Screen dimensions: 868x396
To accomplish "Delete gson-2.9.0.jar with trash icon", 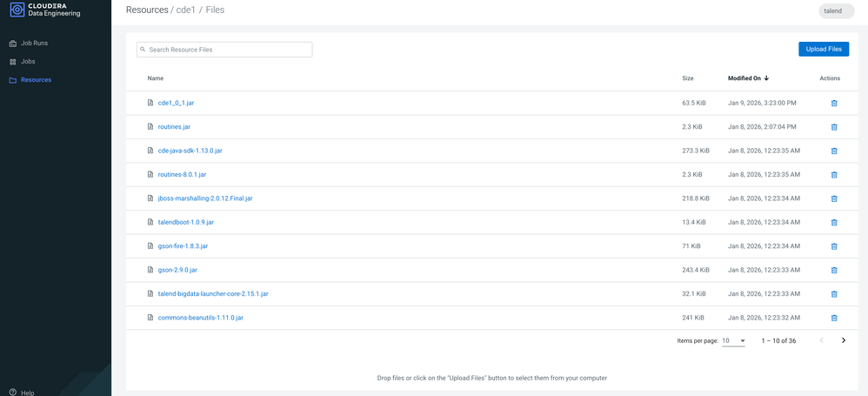I will click(834, 270).
